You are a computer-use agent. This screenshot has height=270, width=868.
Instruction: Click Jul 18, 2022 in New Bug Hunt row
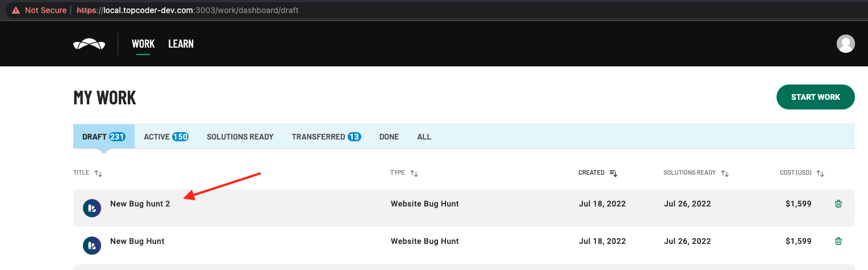[x=602, y=241]
